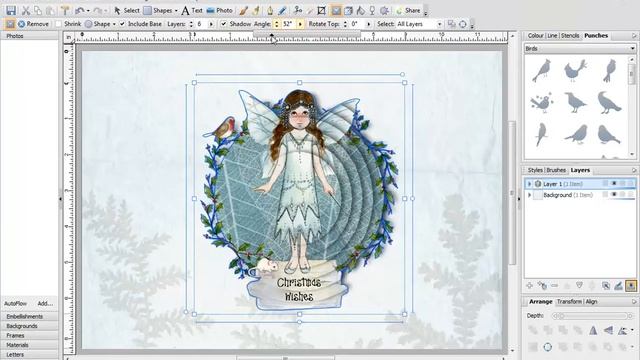Open the Birds punch category dropdown

[x=580, y=49]
